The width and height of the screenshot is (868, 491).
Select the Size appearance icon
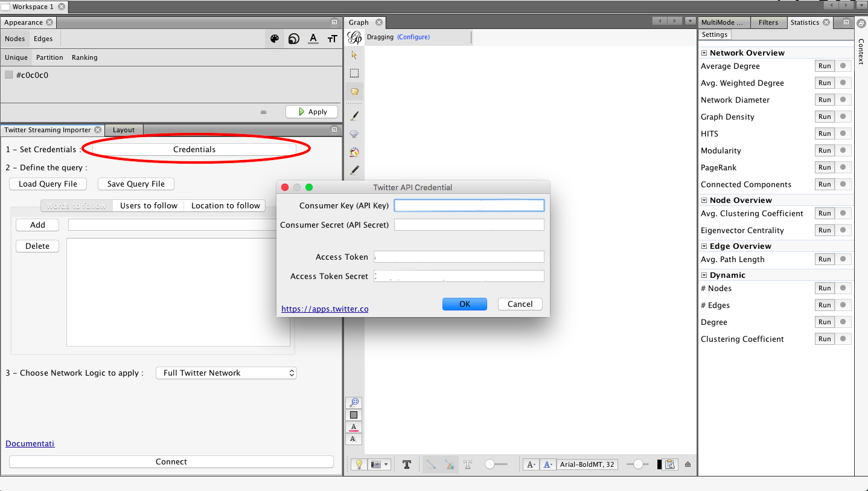(x=294, y=39)
